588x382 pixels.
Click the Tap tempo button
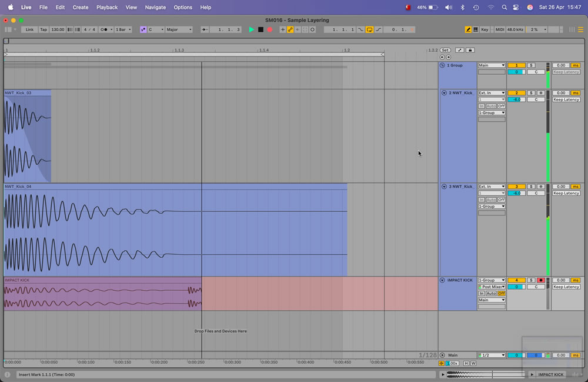pyautogui.click(x=44, y=29)
